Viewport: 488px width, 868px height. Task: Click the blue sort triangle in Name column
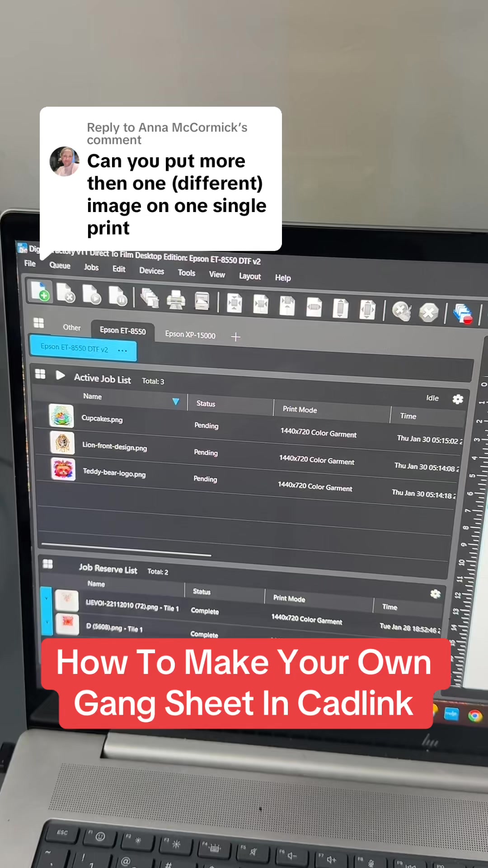click(x=176, y=401)
